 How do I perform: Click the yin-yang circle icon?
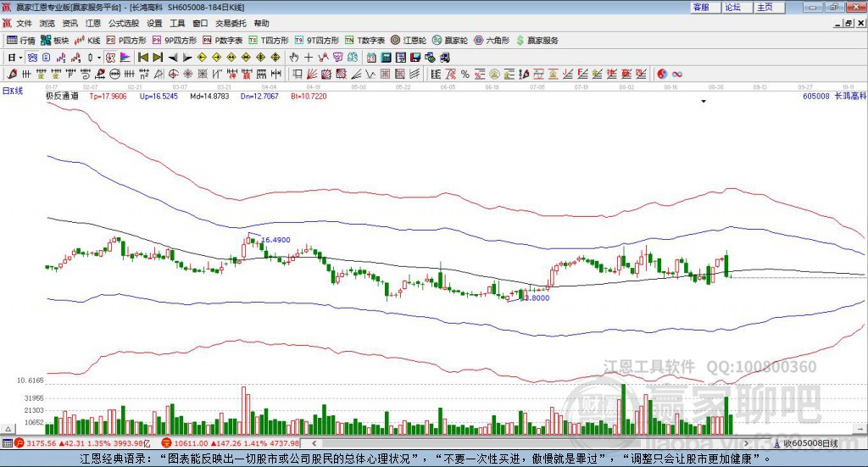661,74
